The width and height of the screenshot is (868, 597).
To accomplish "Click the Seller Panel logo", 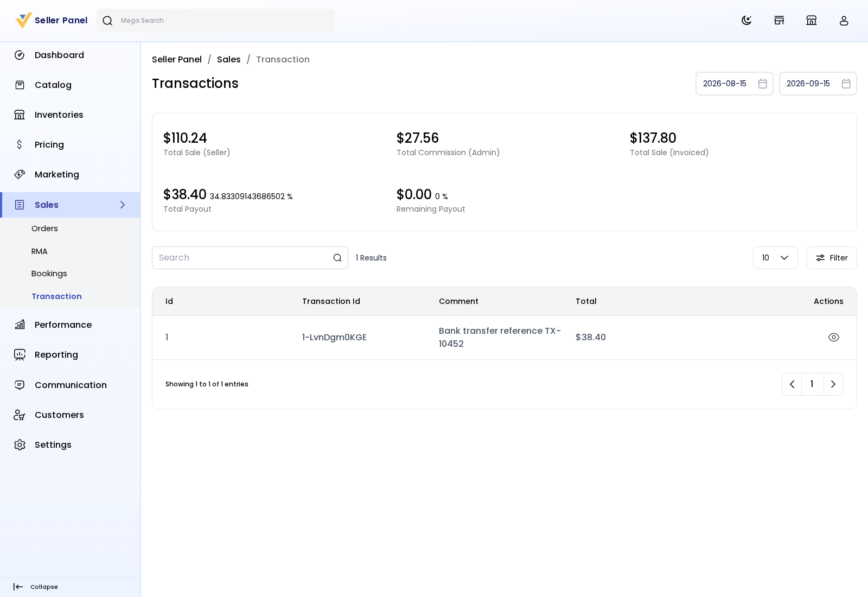I will point(52,21).
